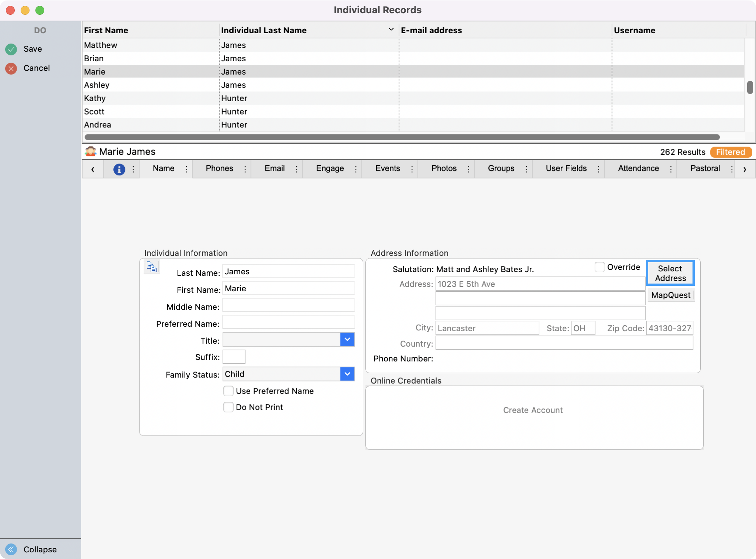Click the person icon next to Marie James
Screen dimensions: 756x559
tap(90, 151)
